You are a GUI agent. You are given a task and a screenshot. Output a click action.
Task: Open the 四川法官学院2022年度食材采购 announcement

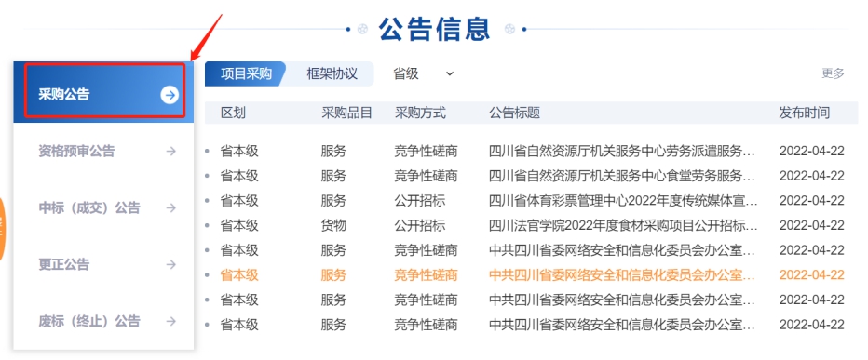click(623, 226)
